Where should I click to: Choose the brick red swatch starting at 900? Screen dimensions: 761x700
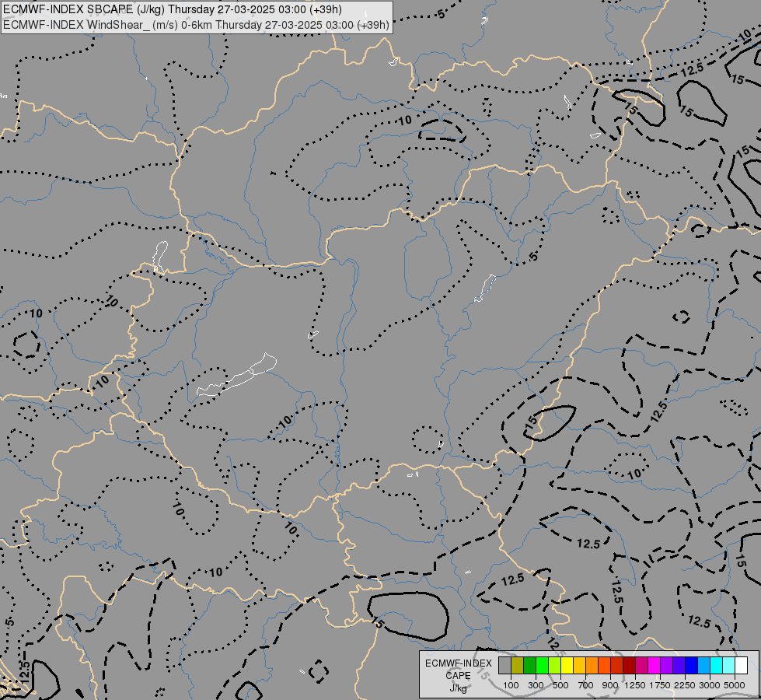pos(617,665)
